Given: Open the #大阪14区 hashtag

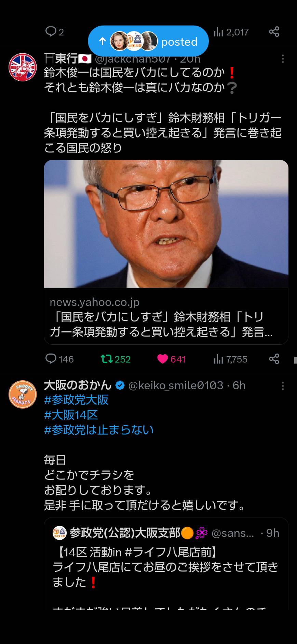Looking at the screenshot, I should (71, 415).
